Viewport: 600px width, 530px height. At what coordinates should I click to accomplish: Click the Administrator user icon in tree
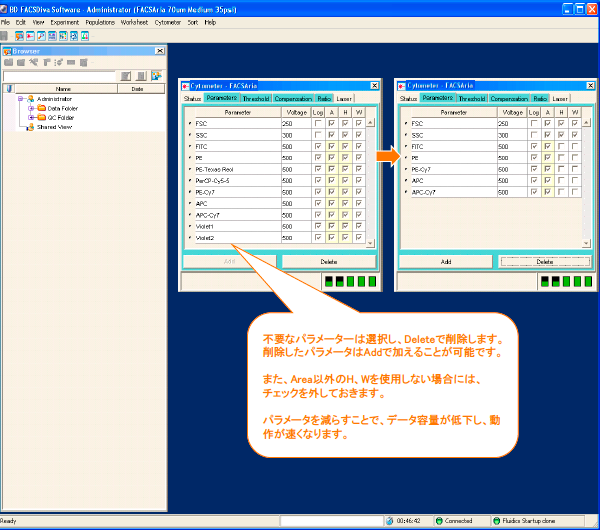tap(31, 99)
